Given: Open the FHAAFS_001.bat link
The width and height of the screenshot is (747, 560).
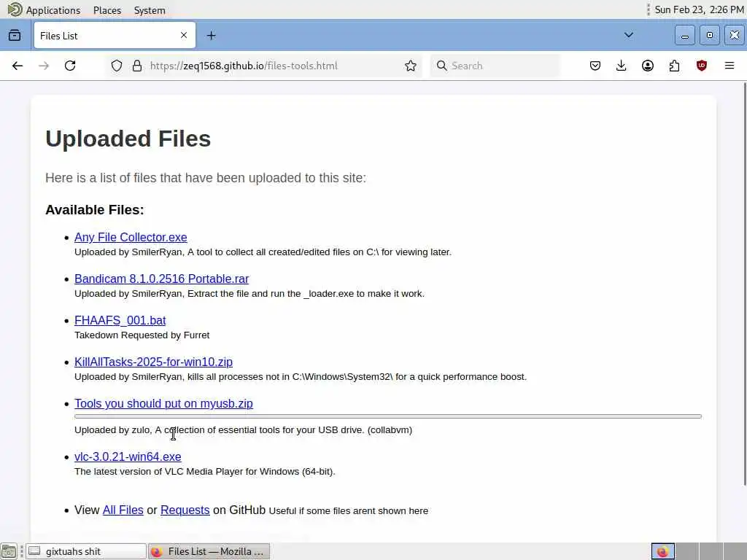Looking at the screenshot, I should 120,321.
